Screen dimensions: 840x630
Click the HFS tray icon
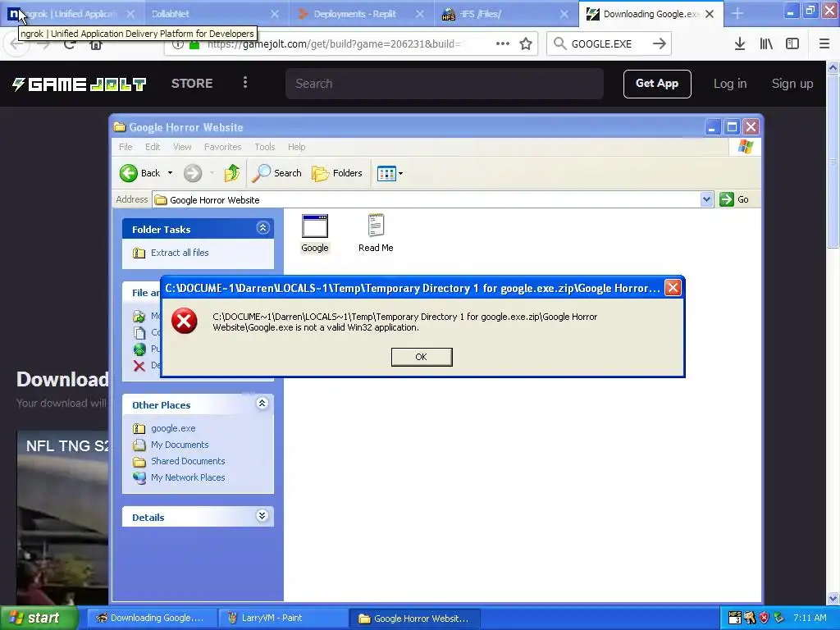point(735,618)
